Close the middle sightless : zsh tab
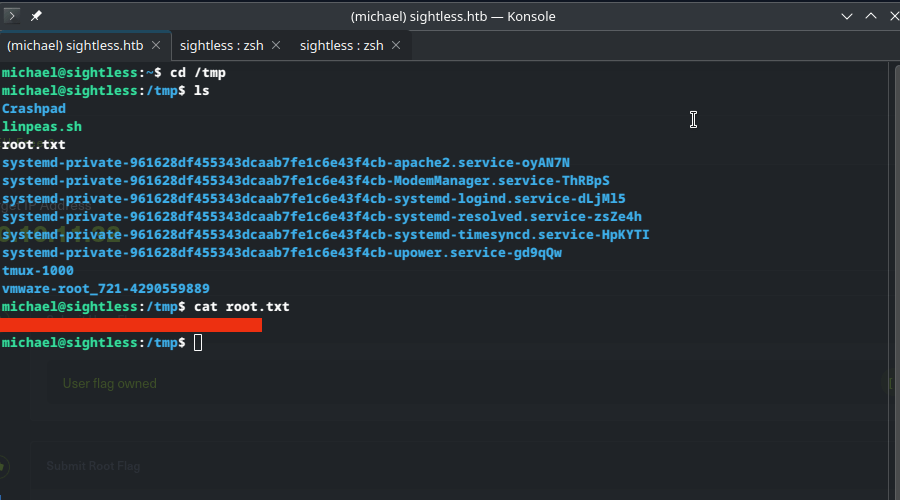The height and width of the screenshot is (500, 900). click(x=276, y=45)
